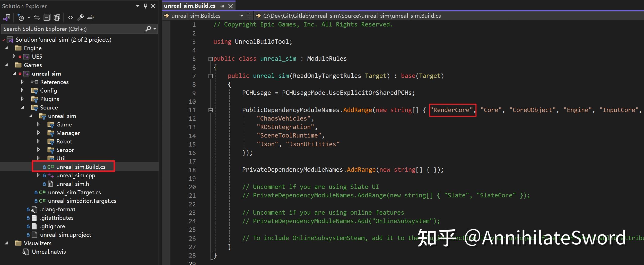Toggle the Preview Selected Items icon
Screen dimensions: 644x265
[x=90, y=17]
